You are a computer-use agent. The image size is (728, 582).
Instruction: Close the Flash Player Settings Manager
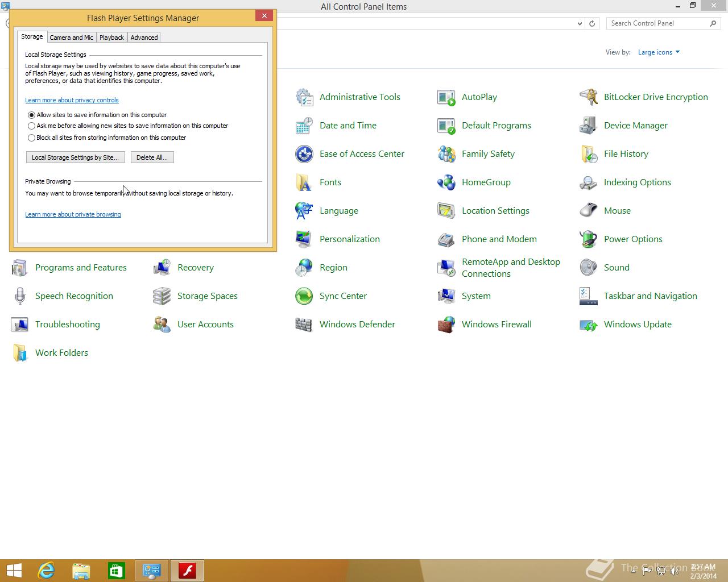point(264,16)
